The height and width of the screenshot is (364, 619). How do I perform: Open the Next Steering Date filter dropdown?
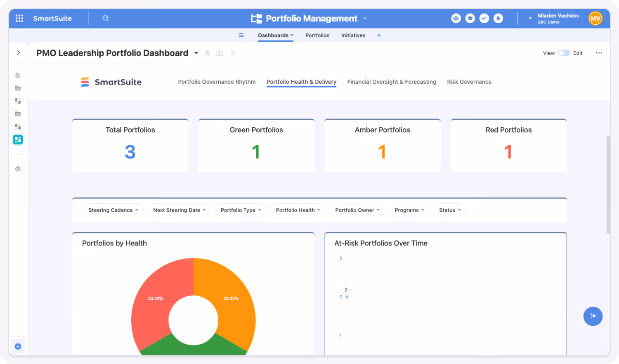coord(179,210)
